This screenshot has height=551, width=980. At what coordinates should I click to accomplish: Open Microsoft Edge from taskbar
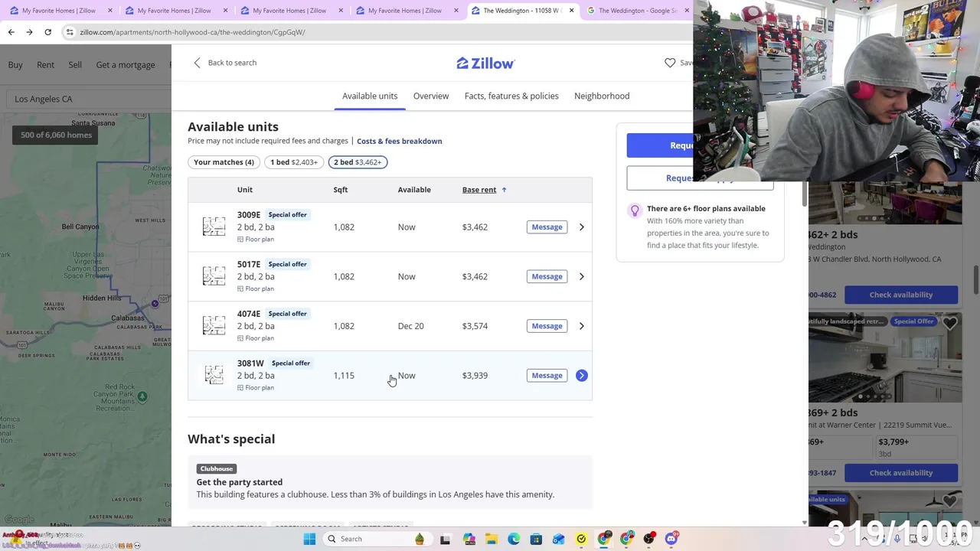tap(514, 539)
